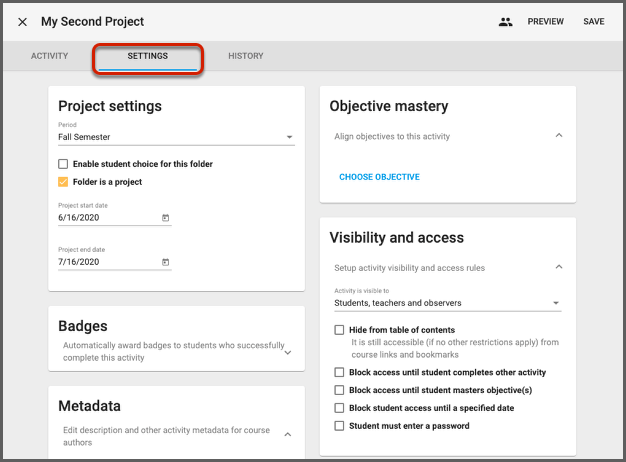The image size is (626, 462).
Task: Switch to the Activity tab
Action: tap(49, 56)
